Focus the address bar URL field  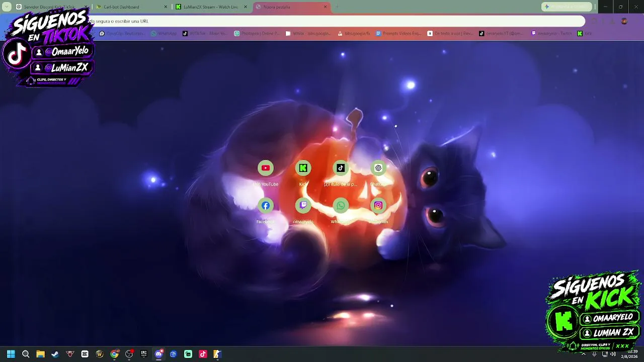337,21
